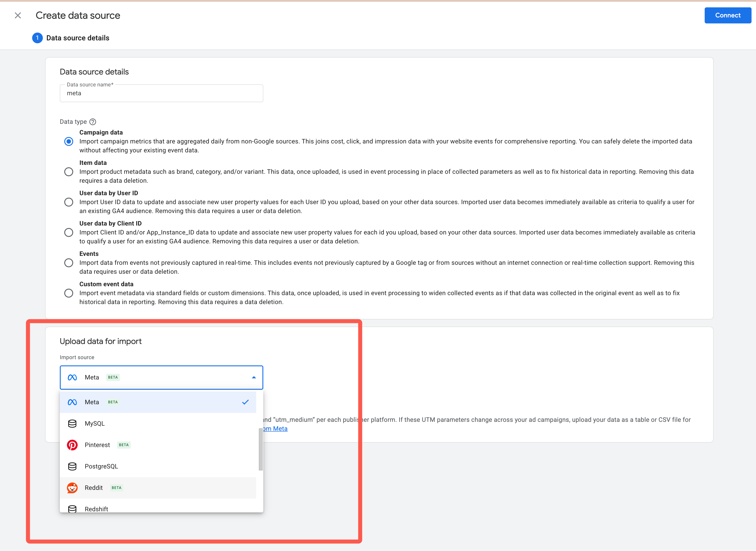The width and height of the screenshot is (756, 551).
Task: Click the checkmark next to Meta option
Action: pyautogui.click(x=245, y=402)
